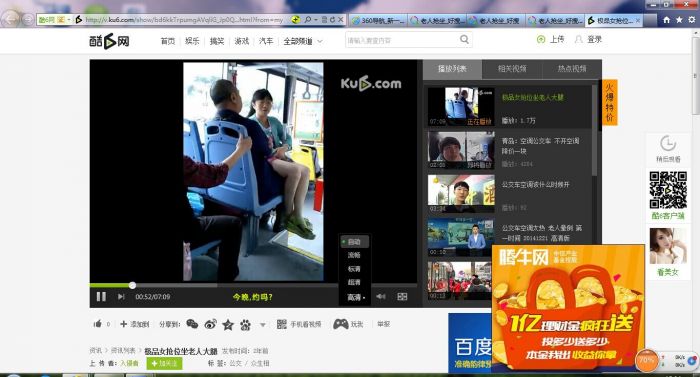This screenshot has height=377, width=700.
Task: Click the 上传 upload button
Action: pyautogui.click(x=551, y=39)
